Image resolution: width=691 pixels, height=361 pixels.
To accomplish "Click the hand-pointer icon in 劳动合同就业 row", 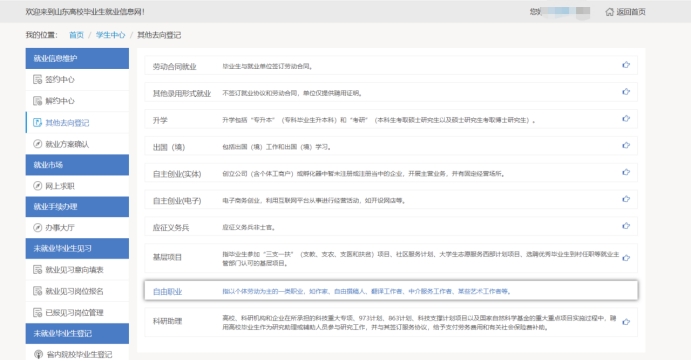I will [x=626, y=65].
